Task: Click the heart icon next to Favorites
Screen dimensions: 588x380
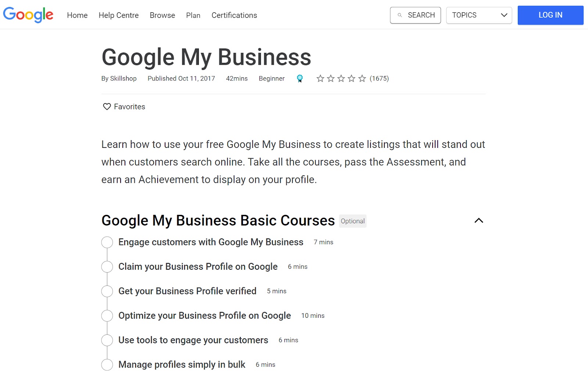Action: pos(107,106)
